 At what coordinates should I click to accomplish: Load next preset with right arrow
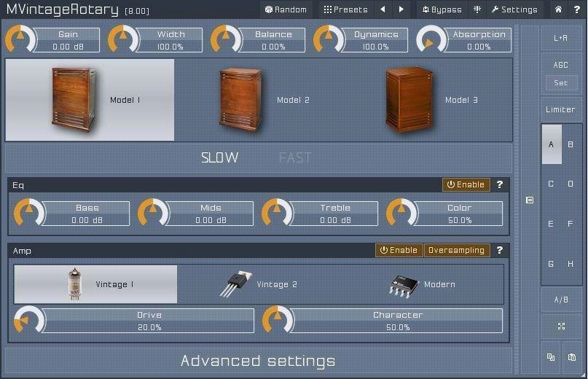401,9
